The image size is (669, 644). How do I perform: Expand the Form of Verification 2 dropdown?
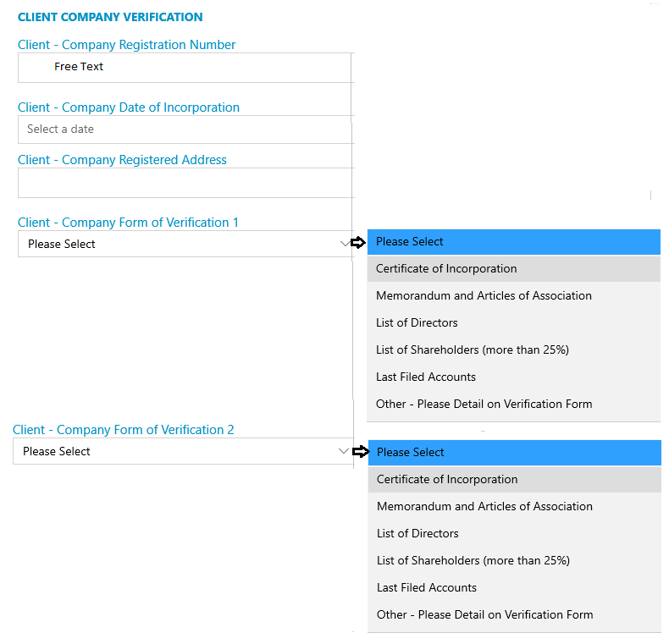[183, 451]
